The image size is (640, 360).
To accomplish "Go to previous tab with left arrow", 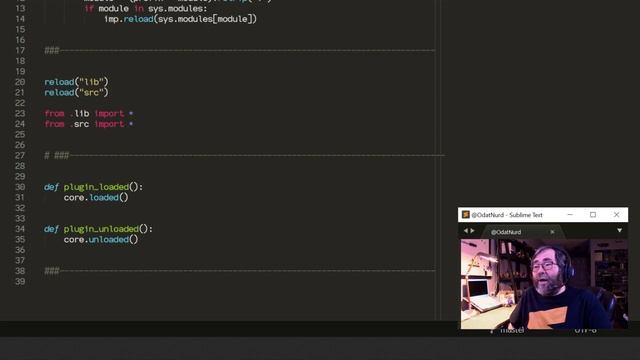I will (466, 231).
